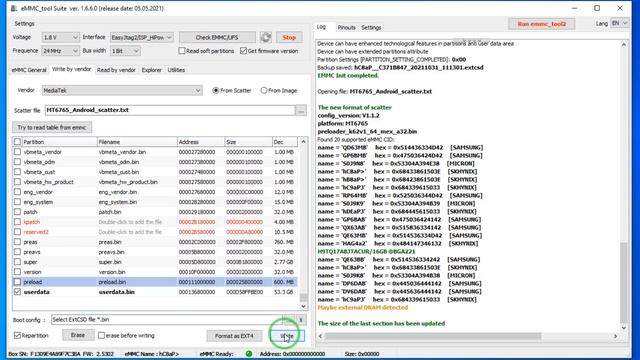Switch to the Log tab
The width and height of the screenshot is (640, 360).
[322, 27]
